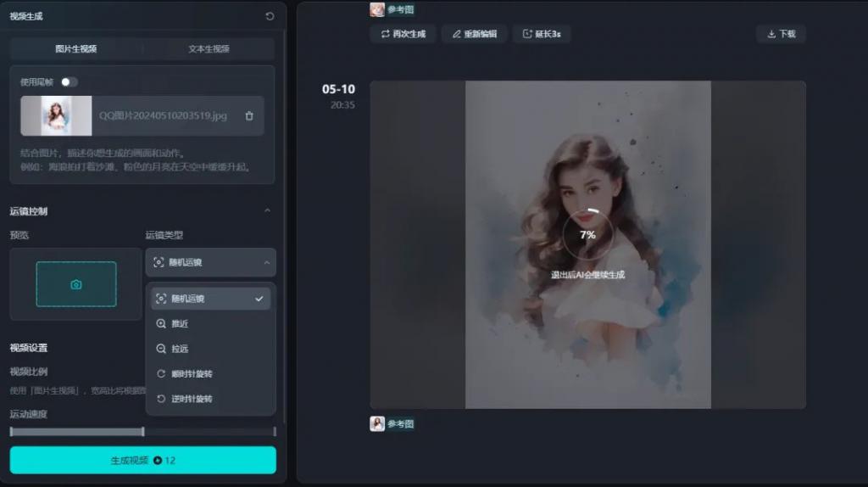Click the 顺时针旋转 clockwise rotation icon
This screenshot has width=868, height=487.
coord(161,374)
